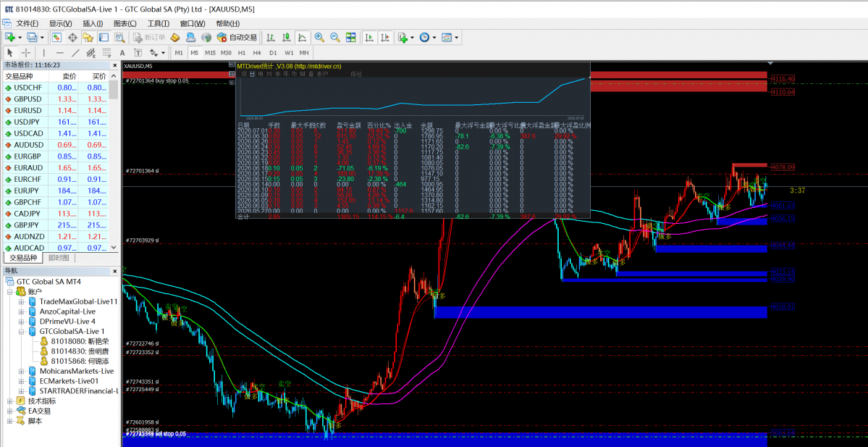This screenshot has width=868, height=447.
Task: Toggle the 自动交易 auto trading button
Action: pos(237,37)
